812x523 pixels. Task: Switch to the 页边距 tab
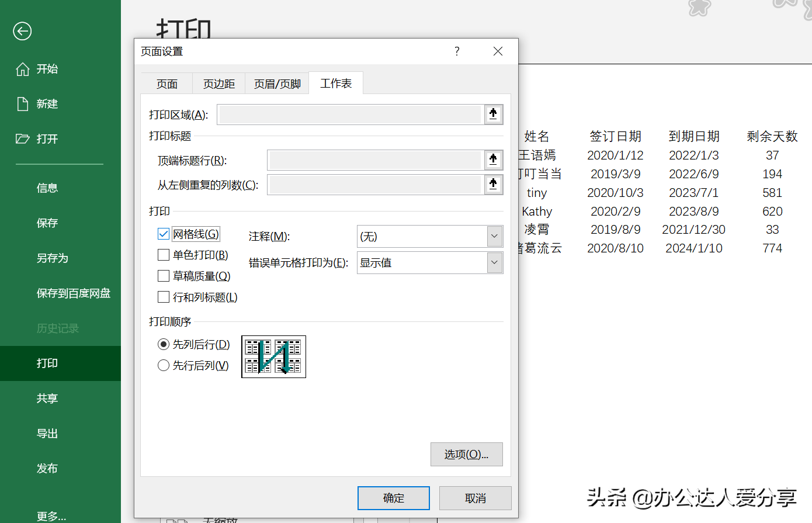(x=219, y=84)
